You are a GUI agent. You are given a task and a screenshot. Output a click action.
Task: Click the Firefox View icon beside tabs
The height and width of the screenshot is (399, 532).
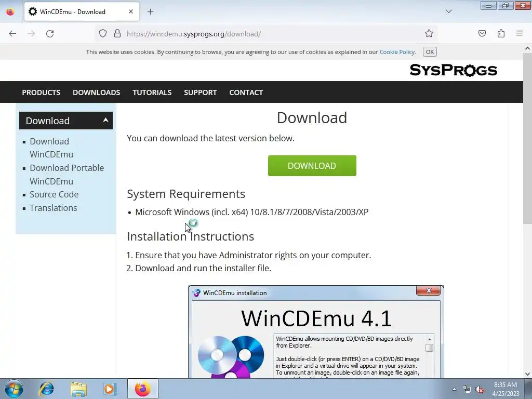[10, 11]
